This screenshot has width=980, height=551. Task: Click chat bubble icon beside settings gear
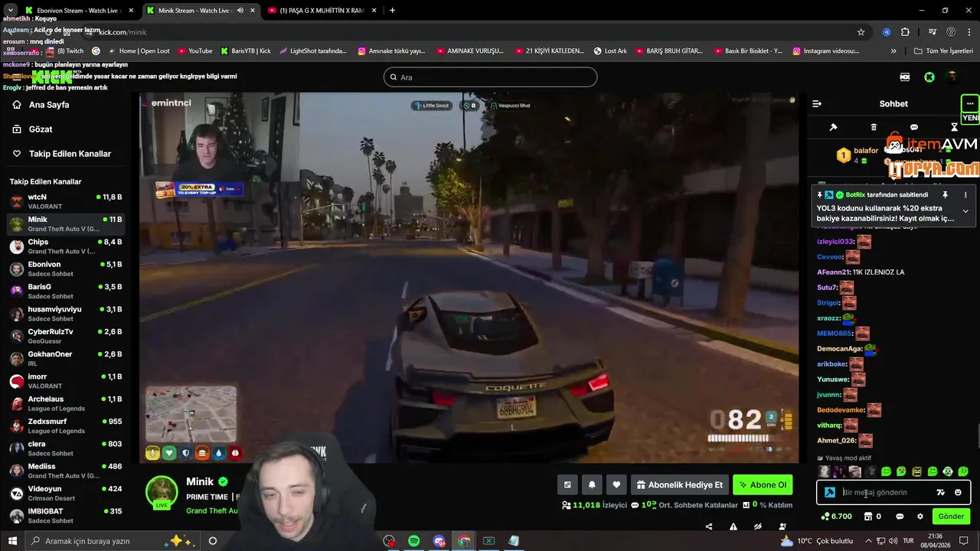900,517
